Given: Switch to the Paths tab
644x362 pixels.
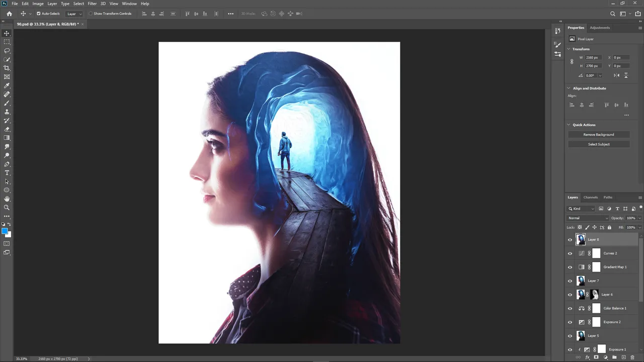Looking at the screenshot, I should point(608,198).
